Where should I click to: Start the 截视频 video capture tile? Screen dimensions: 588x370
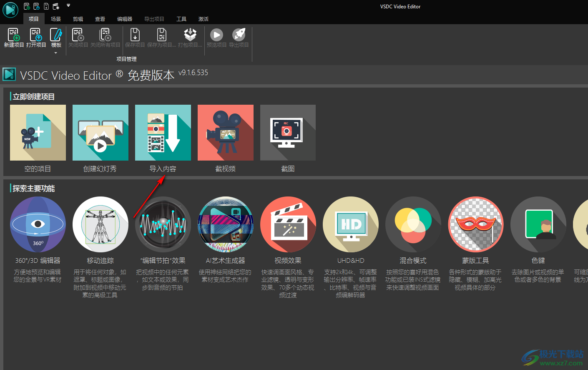coord(226,133)
